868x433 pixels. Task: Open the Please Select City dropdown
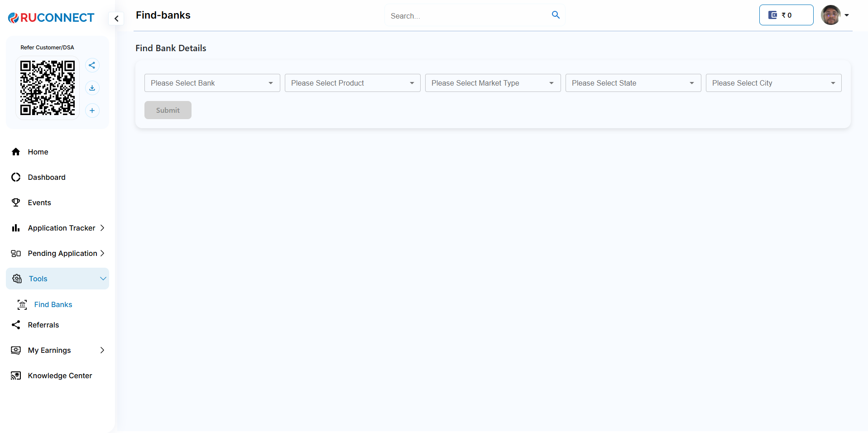pos(773,83)
